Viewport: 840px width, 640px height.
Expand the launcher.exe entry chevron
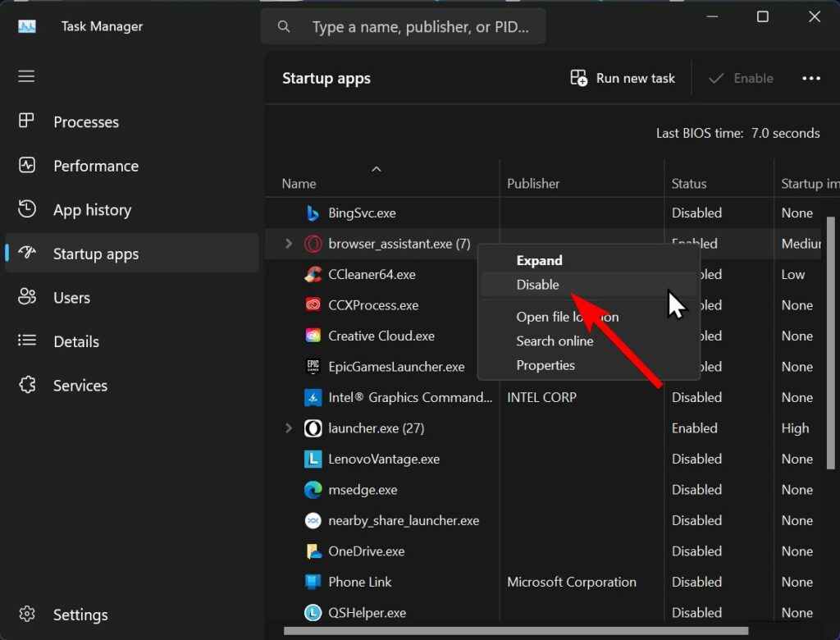[x=288, y=427]
